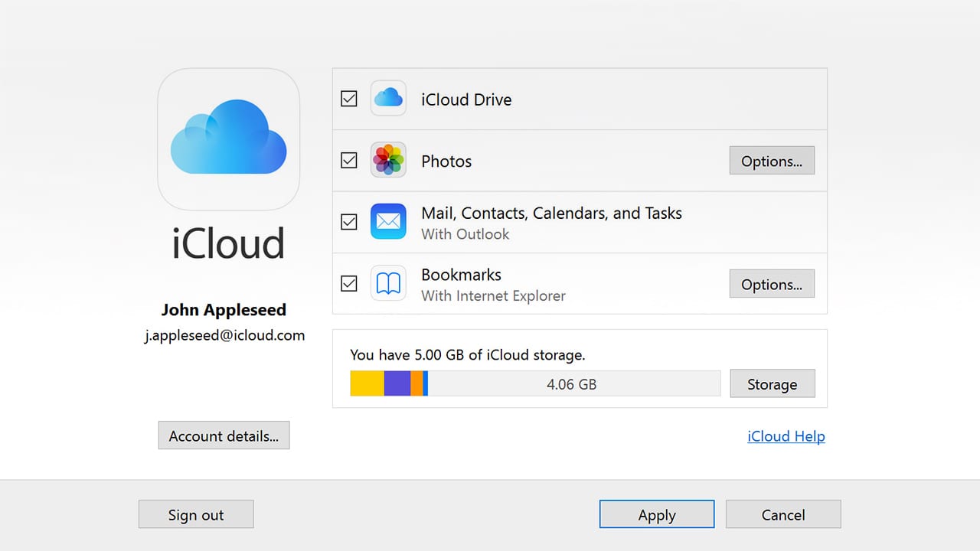This screenshot has width=980, height=551.
Task: Click the 4.06 GB free storage area
Action: pyautogui.click(x=573, y=383)
